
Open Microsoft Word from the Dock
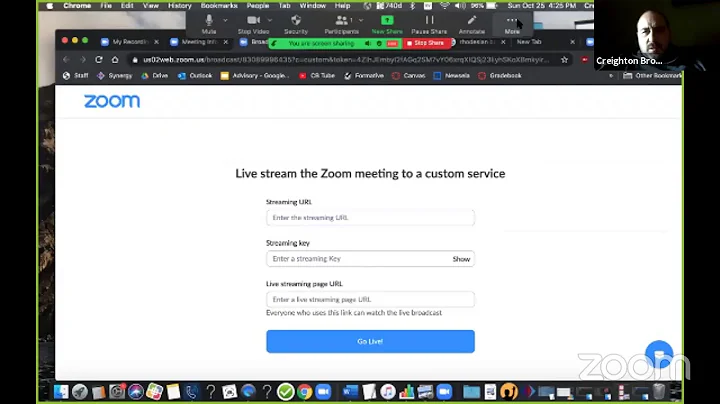pos(350,392)
